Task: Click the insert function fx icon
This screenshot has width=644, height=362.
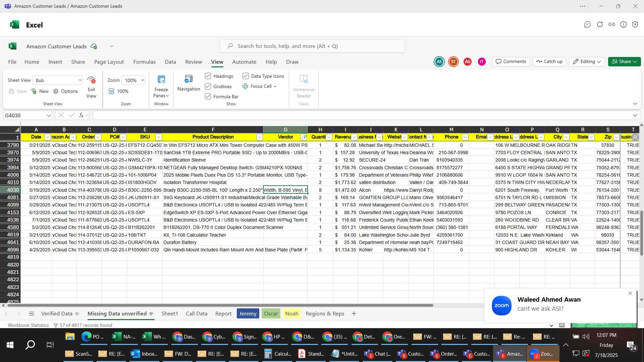Action: pyautogui.click(x=81, y=115)
